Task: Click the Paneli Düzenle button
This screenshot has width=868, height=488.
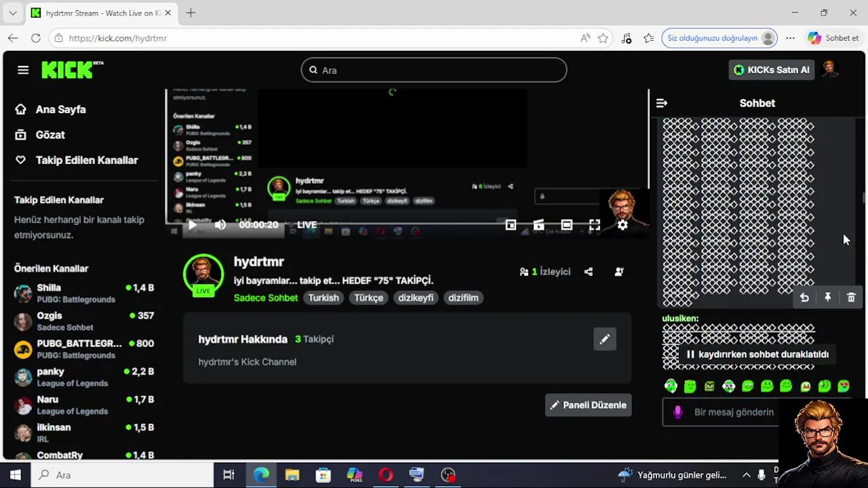Action: [x=588, y=405]
